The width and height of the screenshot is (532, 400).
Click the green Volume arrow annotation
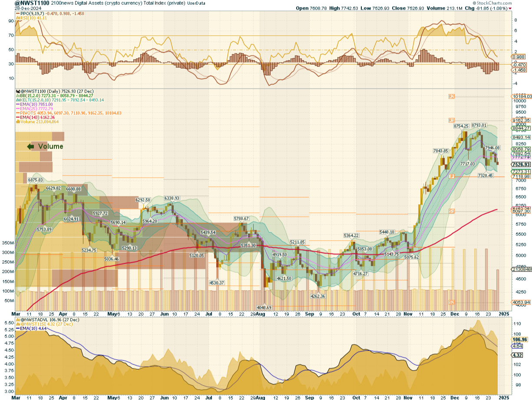pos(31,146)
